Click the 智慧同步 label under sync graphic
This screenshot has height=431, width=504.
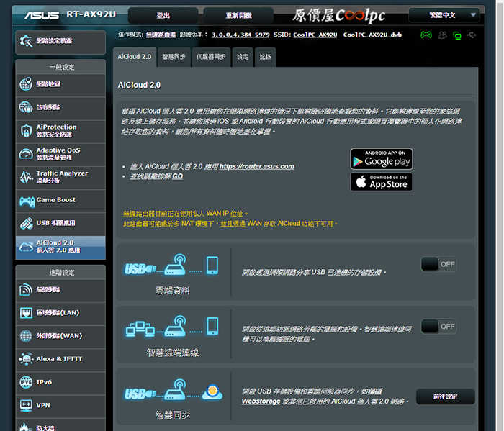173,415
